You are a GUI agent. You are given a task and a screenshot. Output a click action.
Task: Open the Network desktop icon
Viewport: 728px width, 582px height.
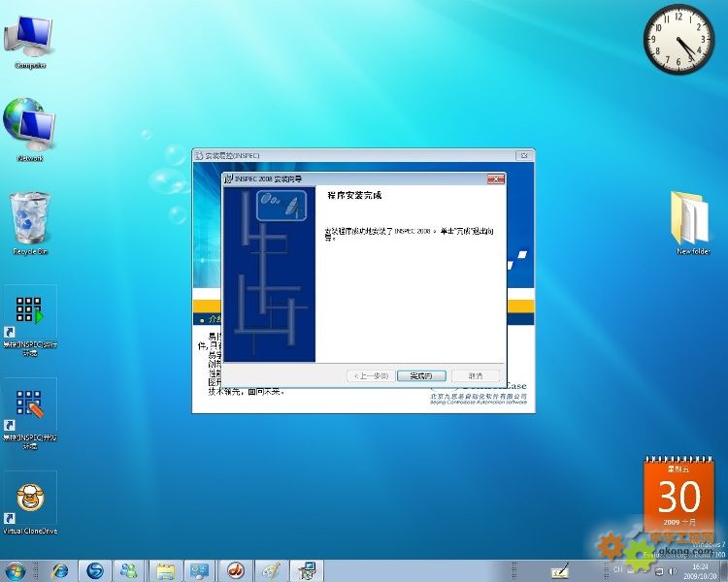click(x=30, y=130)
